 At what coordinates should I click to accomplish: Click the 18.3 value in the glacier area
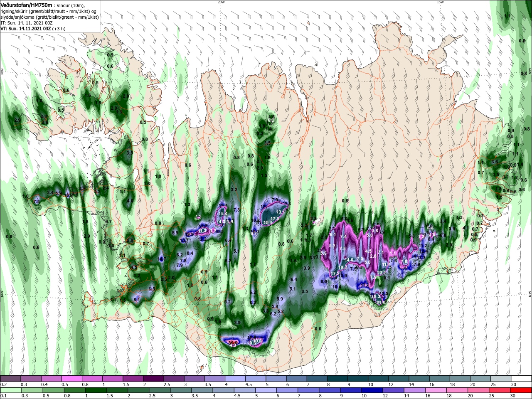tap(343, 267)
